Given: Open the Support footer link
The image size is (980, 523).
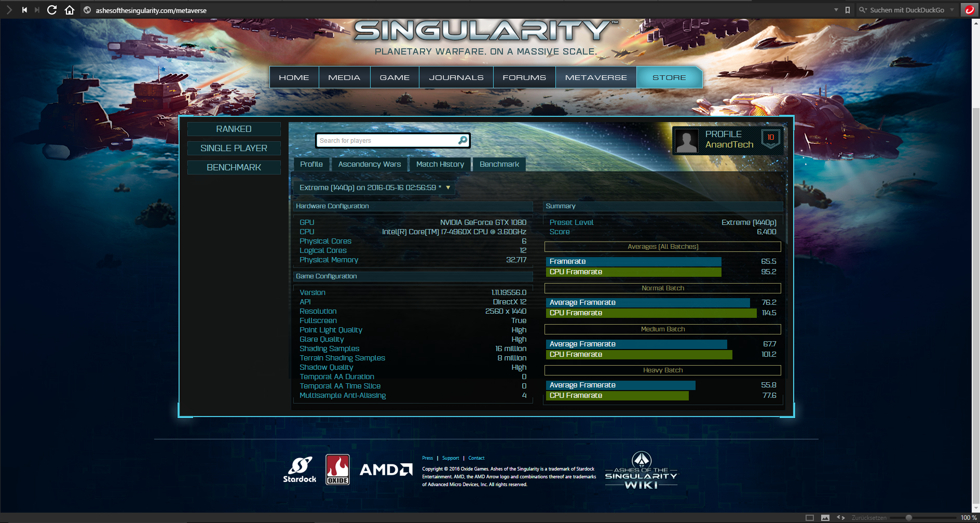Looking at the screenshot, I should coord(451,458).
